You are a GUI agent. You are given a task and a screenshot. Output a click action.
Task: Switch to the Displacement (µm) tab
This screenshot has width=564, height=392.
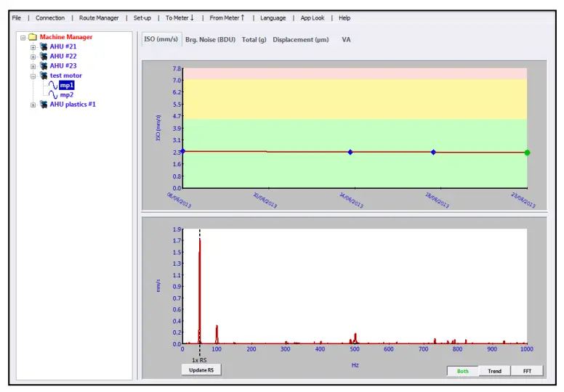pos(301,40)
